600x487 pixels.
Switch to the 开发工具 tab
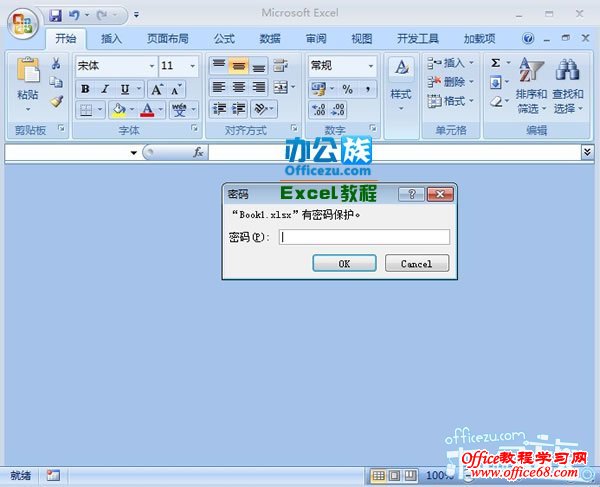tap(418, 39)
